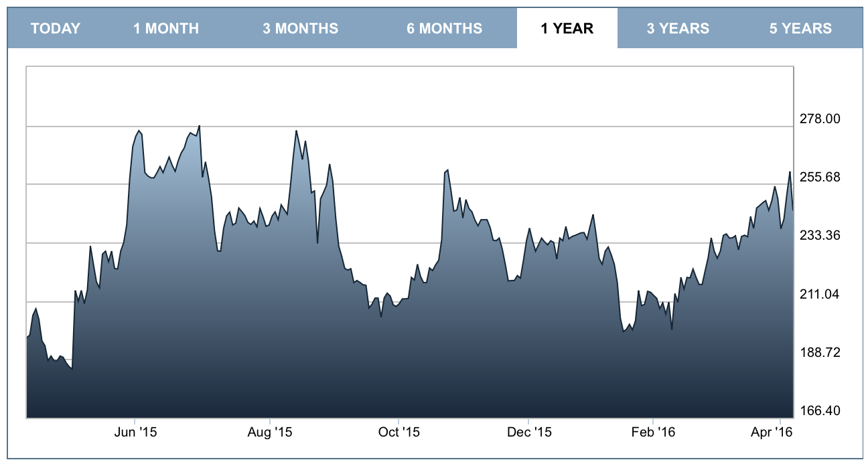Click the sharp price spike after Oct '15

(x=447, y=170)
